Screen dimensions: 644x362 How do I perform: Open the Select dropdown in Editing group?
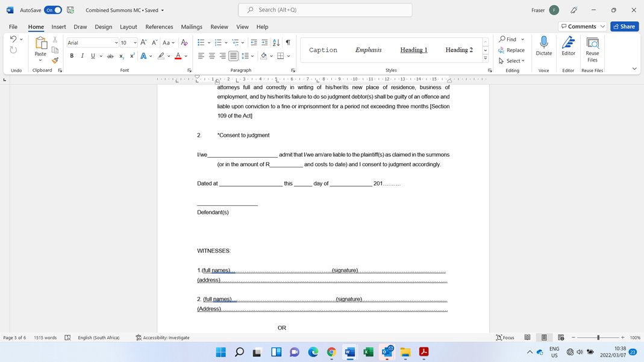[511, 61]
